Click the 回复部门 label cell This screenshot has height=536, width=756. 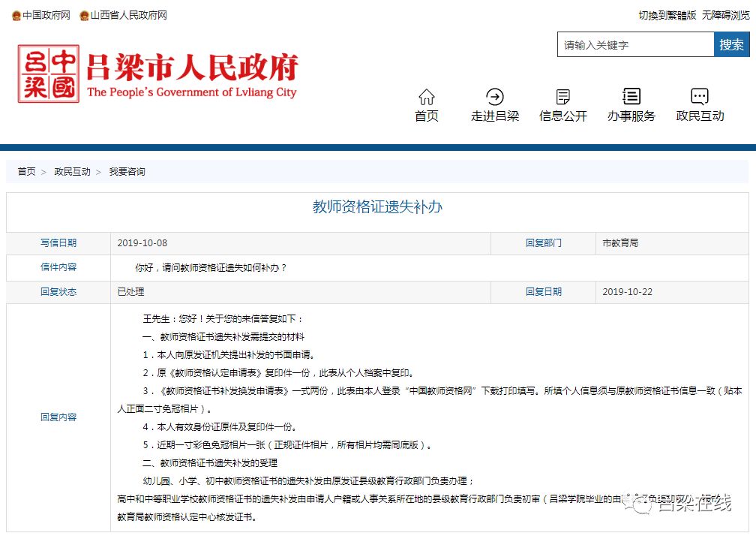pyautogui.click(x=543, y=242)
